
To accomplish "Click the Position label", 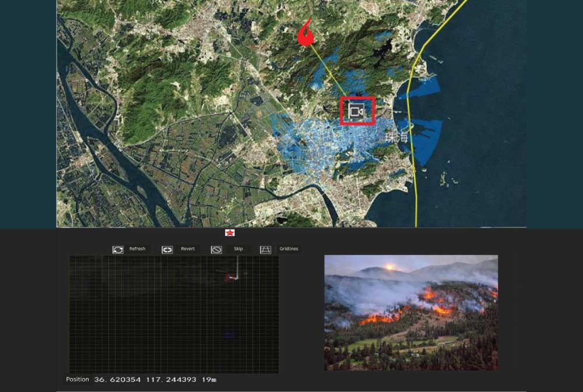I will point(78,379).
